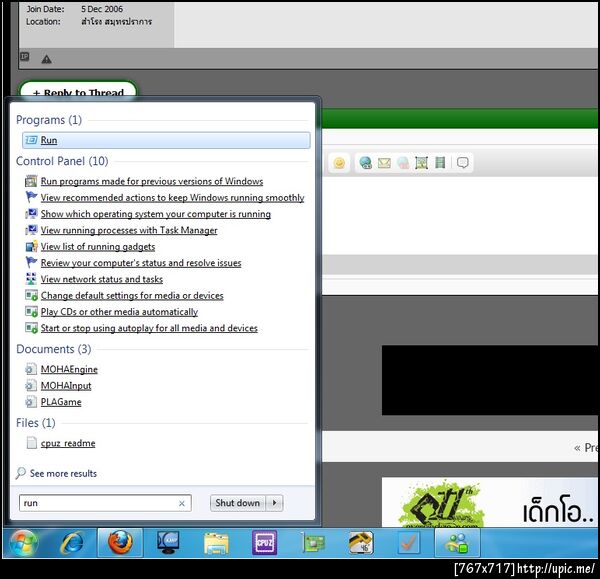Viewport: 600px width, 579px height.
Task: Click the Control Panel (10) group header
Action: [x=62, y=161]
